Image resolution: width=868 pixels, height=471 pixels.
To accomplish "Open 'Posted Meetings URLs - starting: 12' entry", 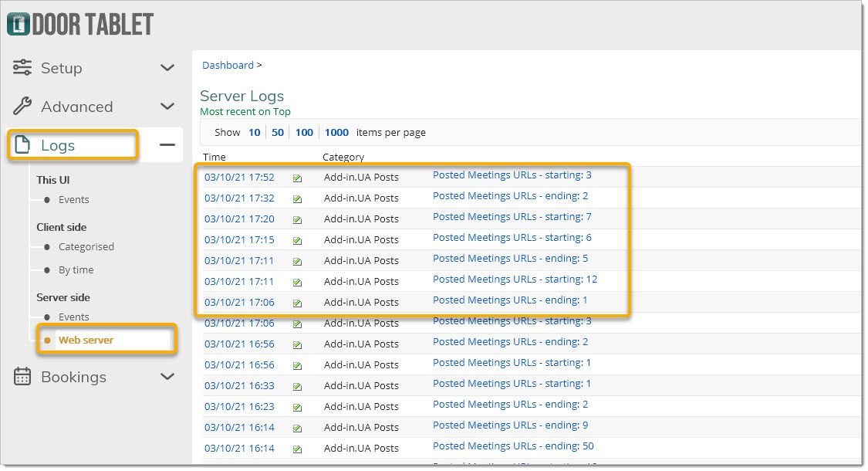I will pyautogui.click(x=515, y=280).
